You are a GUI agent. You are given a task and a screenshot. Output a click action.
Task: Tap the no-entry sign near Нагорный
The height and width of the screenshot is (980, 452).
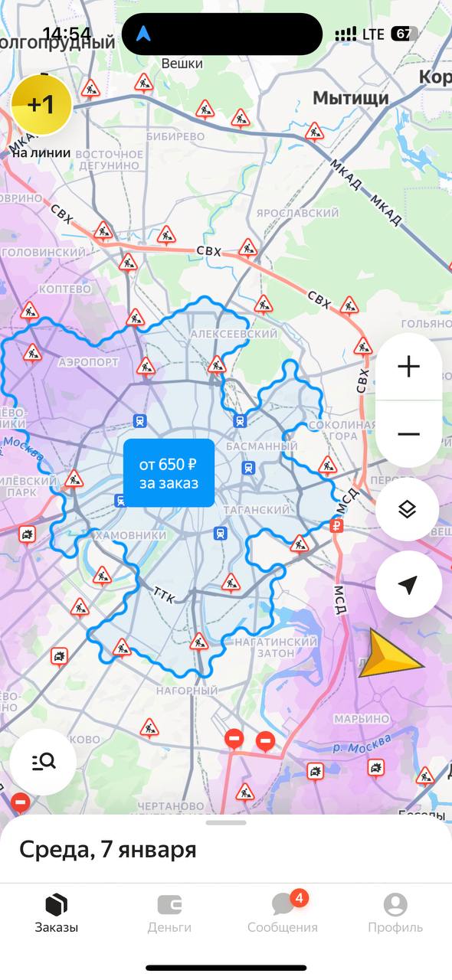point(234,739)
